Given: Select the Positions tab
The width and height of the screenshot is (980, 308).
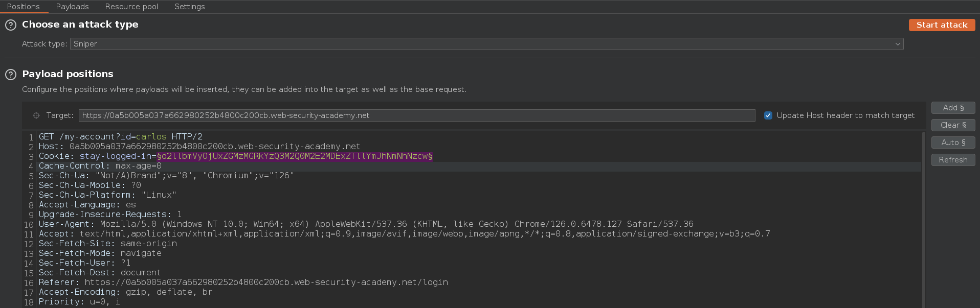Looking at the screenshot, I should 24,7.
